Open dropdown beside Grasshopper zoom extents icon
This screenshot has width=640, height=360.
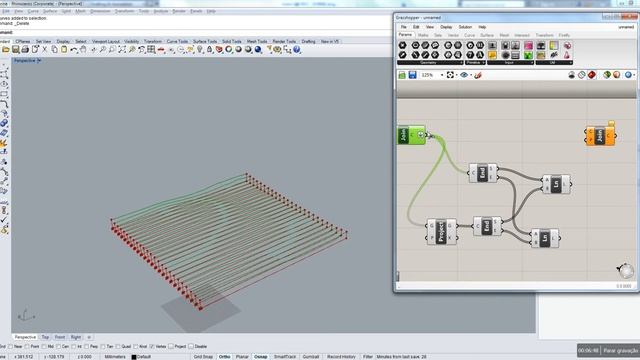pyautogui.click(x=456, y=75)
